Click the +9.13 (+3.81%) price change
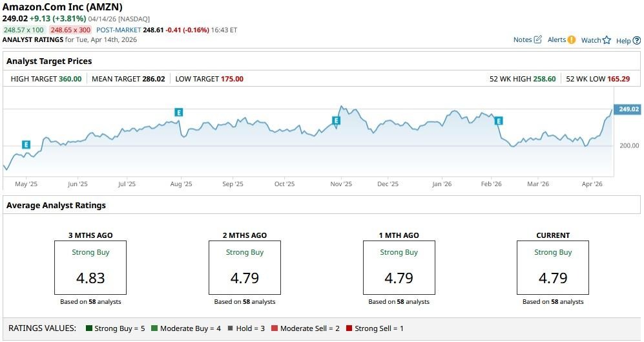 (x=58, y=19)
